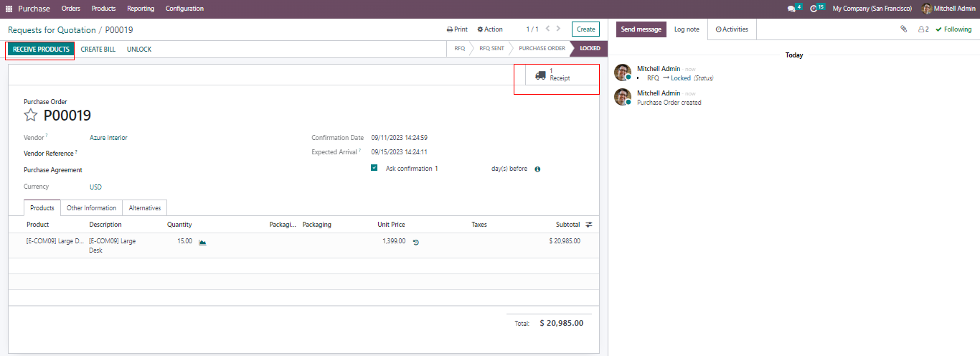
Task: Click the Currency value USD
Action: pos(95,187)
